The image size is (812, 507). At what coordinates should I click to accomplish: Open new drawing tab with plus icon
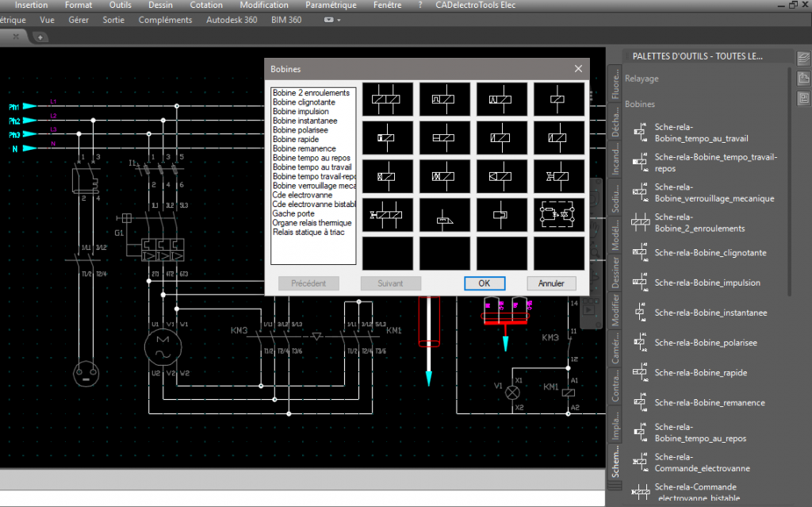pos(40,37)
